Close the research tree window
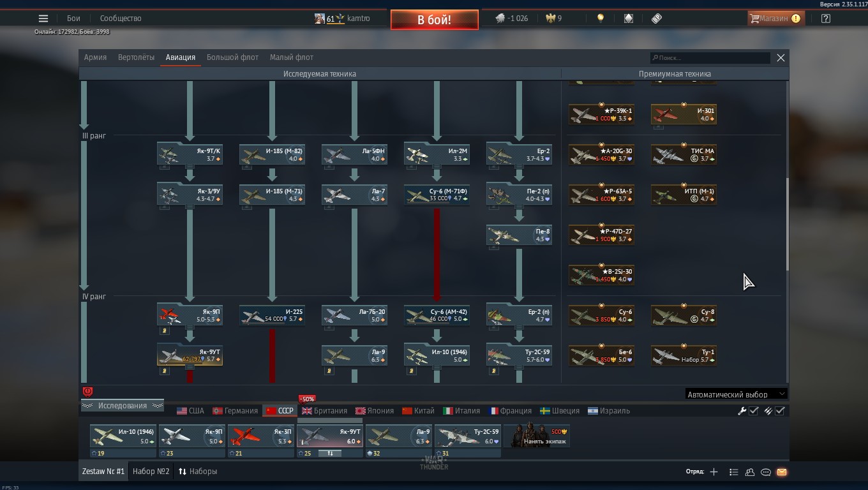This screenshot has height=490, width=868. (x=781, y=57)
